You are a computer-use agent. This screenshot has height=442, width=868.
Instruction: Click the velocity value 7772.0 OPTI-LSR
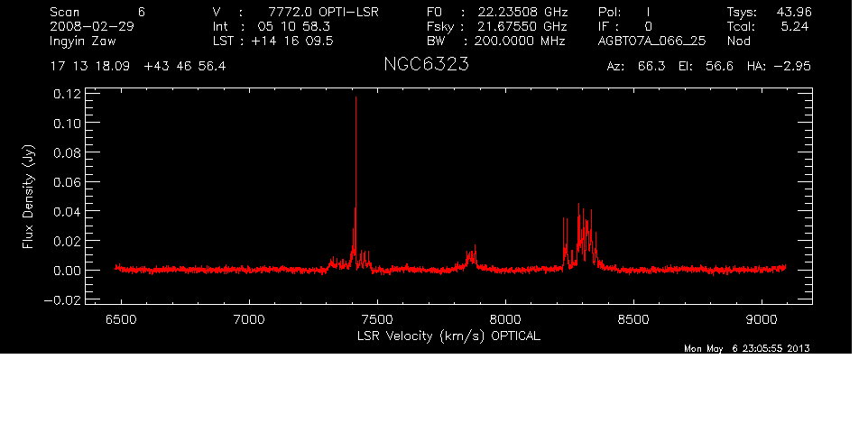323,12
